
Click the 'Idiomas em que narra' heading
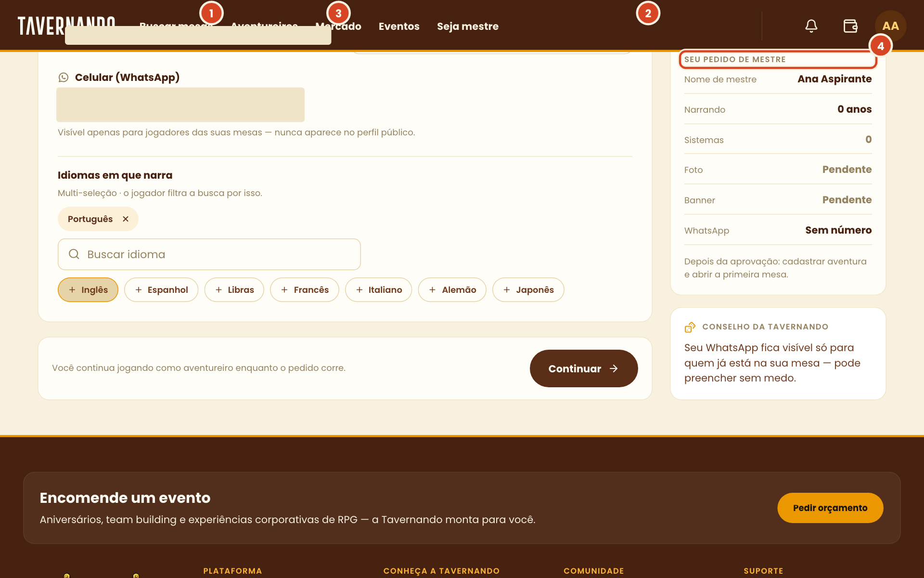click(x=115, y=175)
